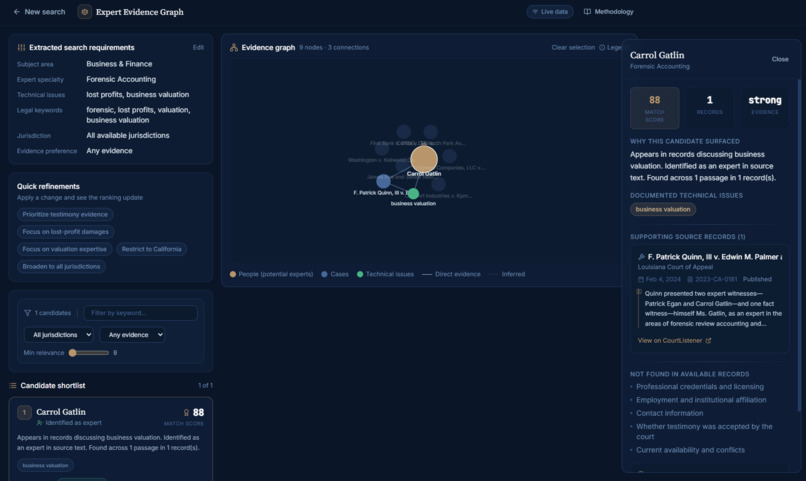Click the Technical issues legend swatch
The height and width of the screenshot is (481, 806).
click(360, 274)
